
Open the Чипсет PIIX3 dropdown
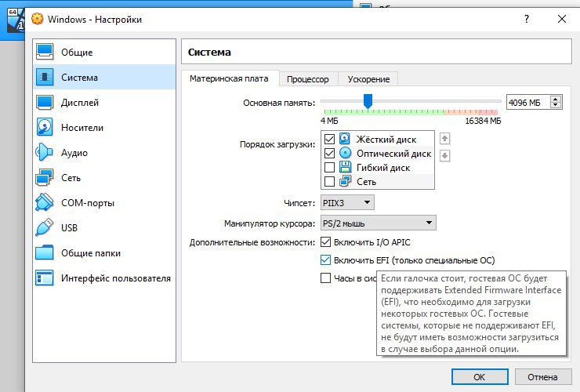(347, 202)
